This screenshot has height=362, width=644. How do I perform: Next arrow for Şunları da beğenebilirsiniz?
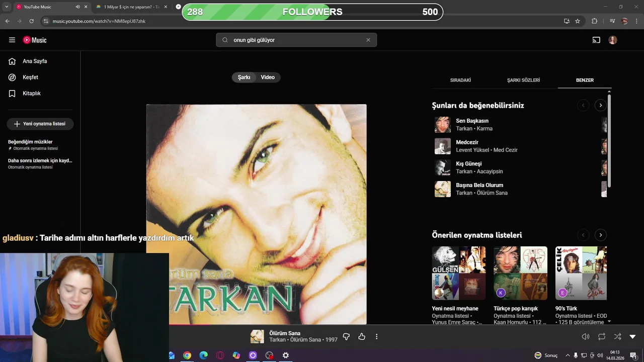point(600,106)
